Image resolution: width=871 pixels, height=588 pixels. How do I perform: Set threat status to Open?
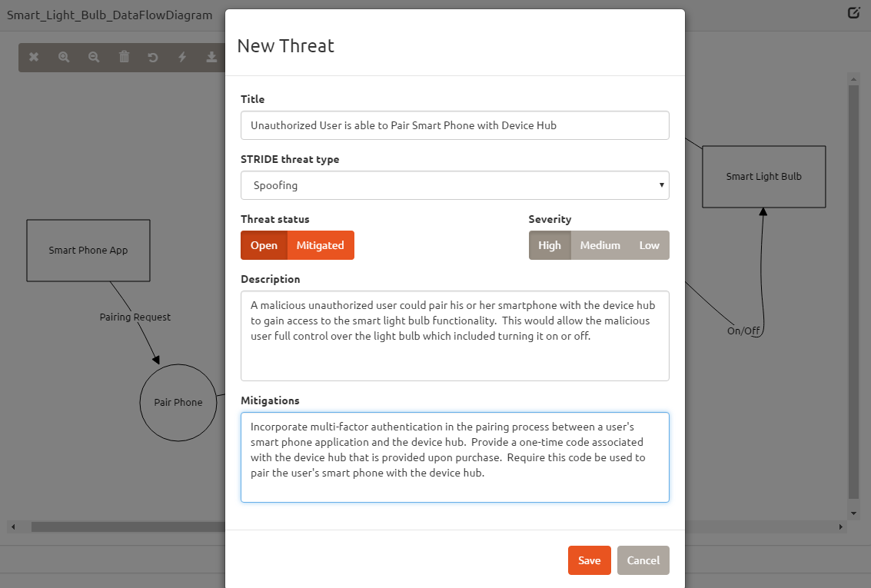pos(264,245)
